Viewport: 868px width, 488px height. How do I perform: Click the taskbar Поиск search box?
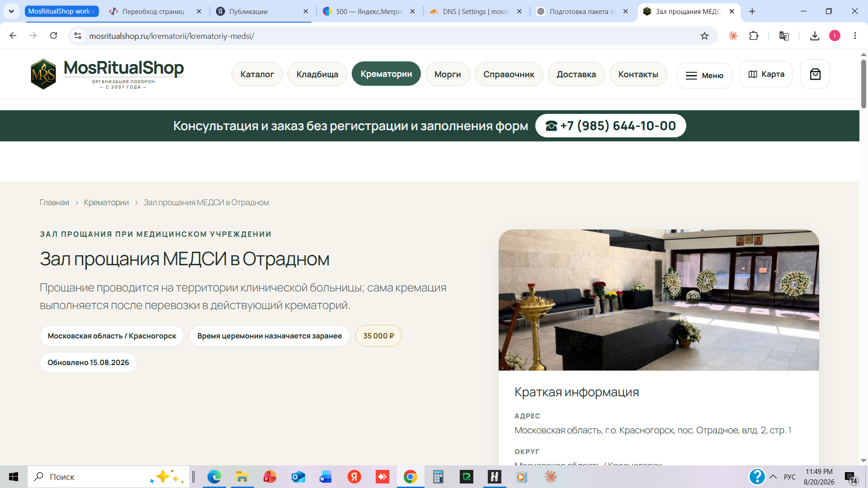[108, 477]
